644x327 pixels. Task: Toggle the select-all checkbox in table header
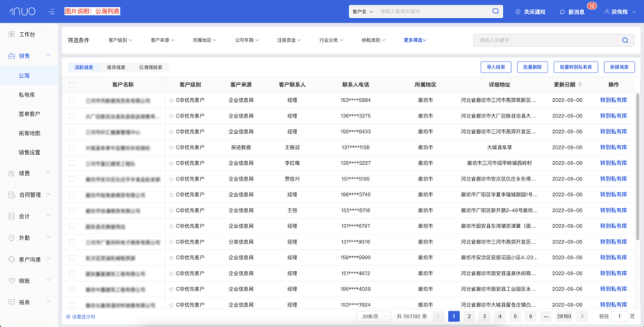click(72, 85)
